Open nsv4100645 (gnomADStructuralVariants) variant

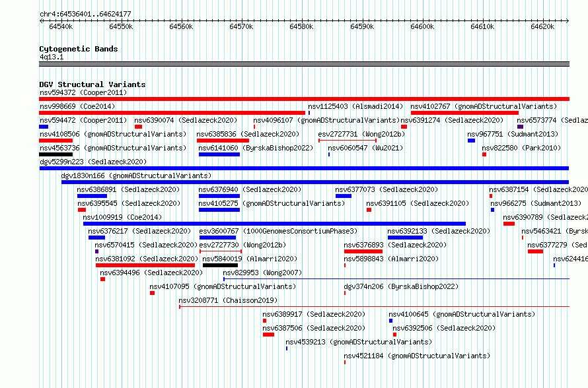click(x=462, y=314)
